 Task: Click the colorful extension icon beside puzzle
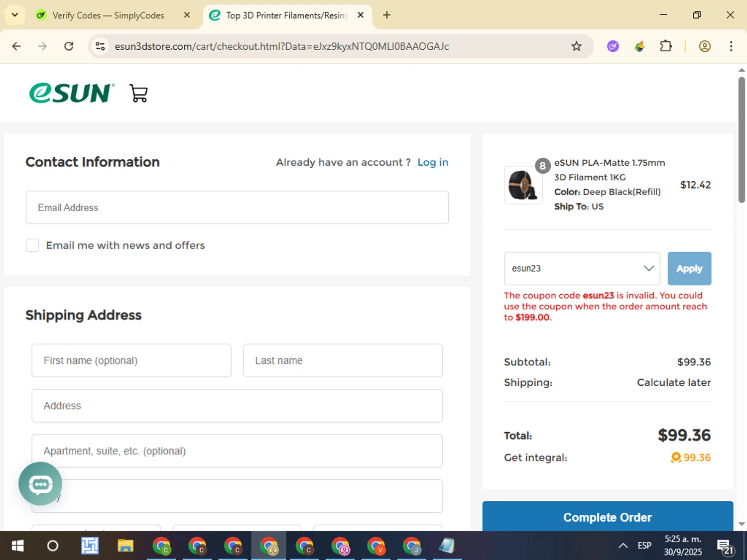639,46
